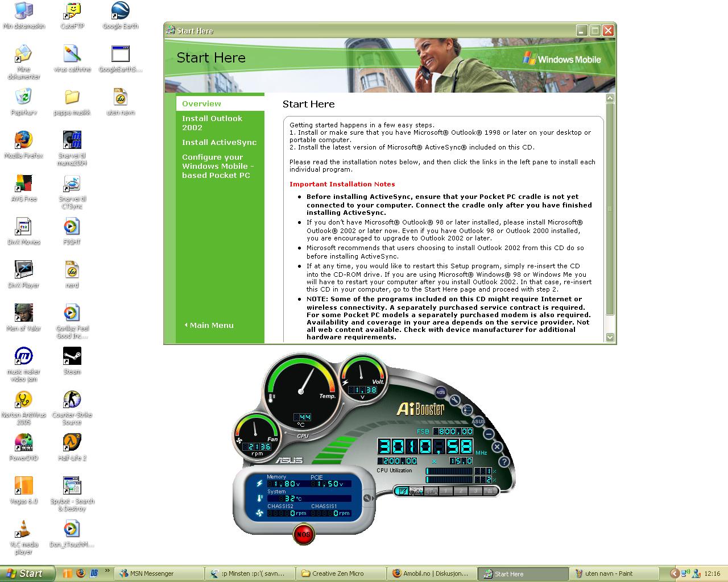Launch Firefox from the quick launch bar

pos(80,573)
